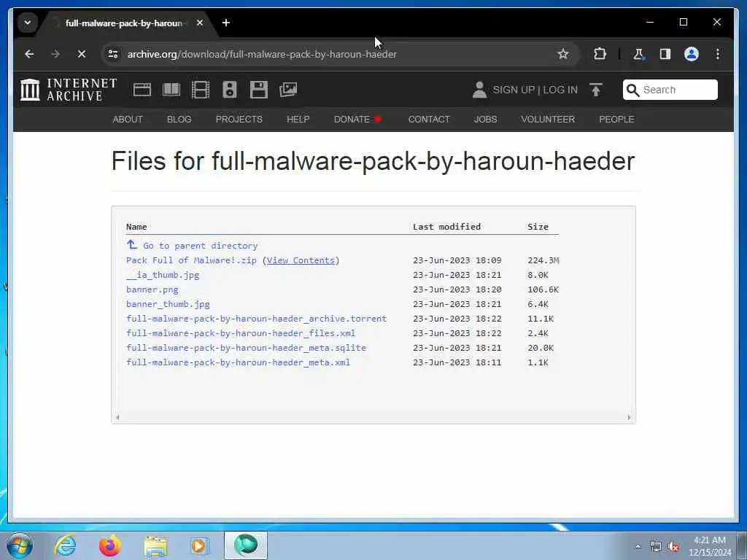
Task: Open the _meta.xml file link
Action: click(239, 362)
